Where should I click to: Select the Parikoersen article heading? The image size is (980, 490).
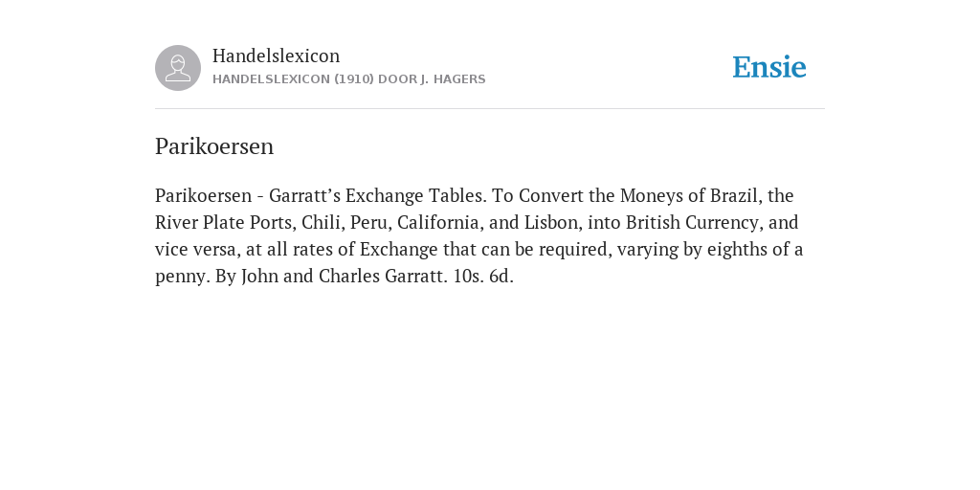click(214, 146)
